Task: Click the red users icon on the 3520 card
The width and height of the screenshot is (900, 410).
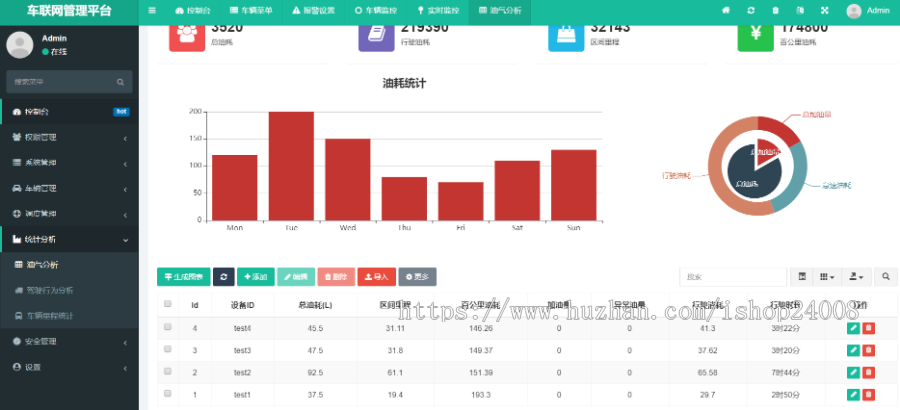Action: (187, 36)
